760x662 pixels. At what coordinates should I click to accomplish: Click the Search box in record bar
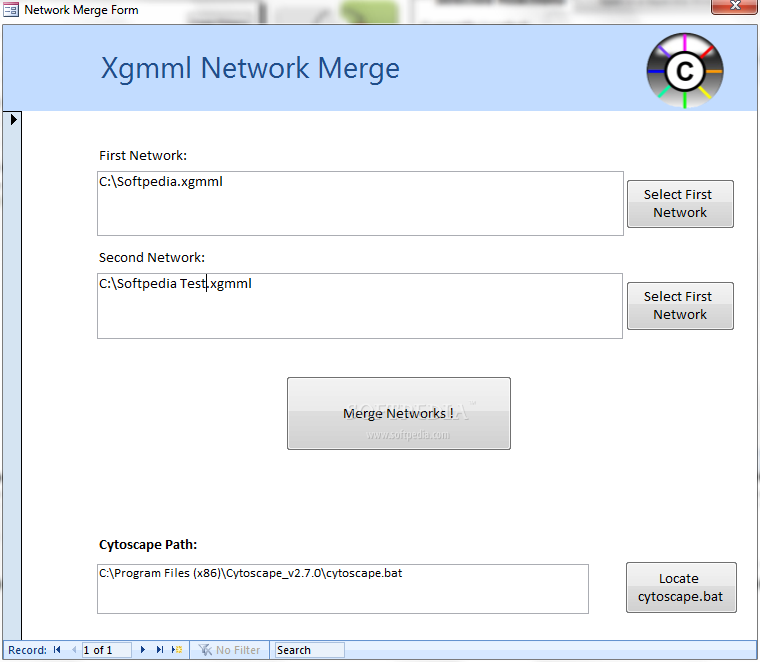(x=309, y=650)
